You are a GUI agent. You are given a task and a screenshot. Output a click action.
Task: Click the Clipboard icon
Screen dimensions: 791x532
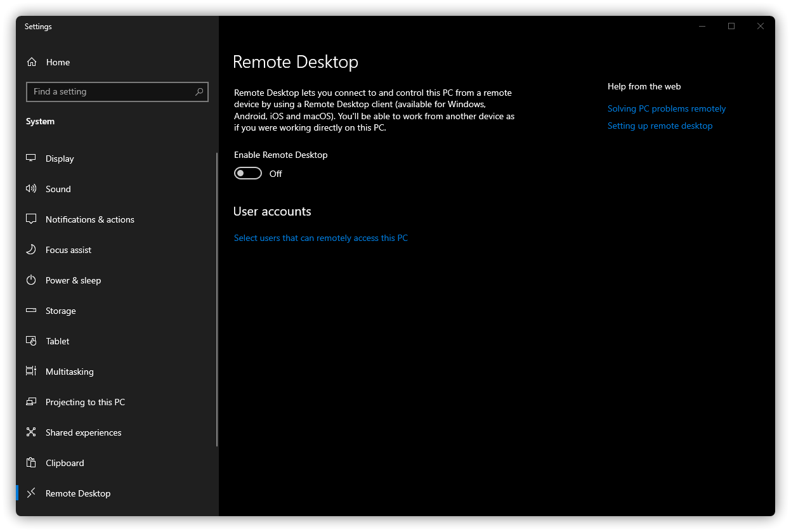point(31,463)
